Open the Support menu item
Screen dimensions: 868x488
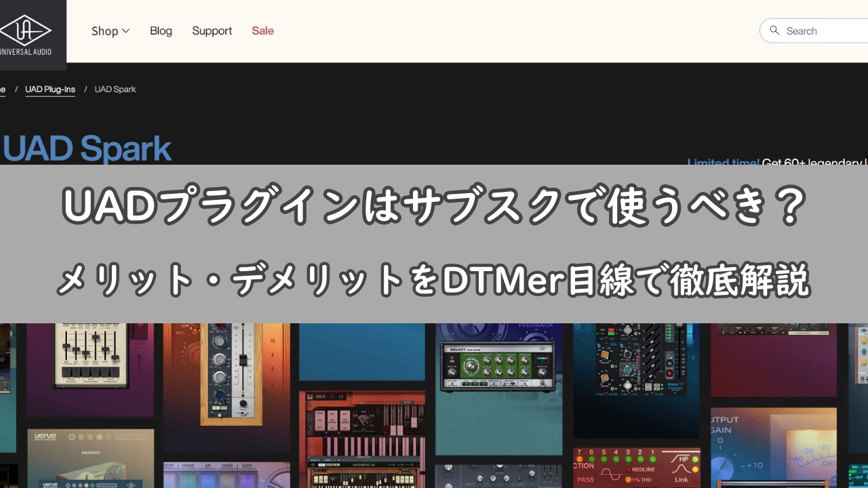(212, 30)
